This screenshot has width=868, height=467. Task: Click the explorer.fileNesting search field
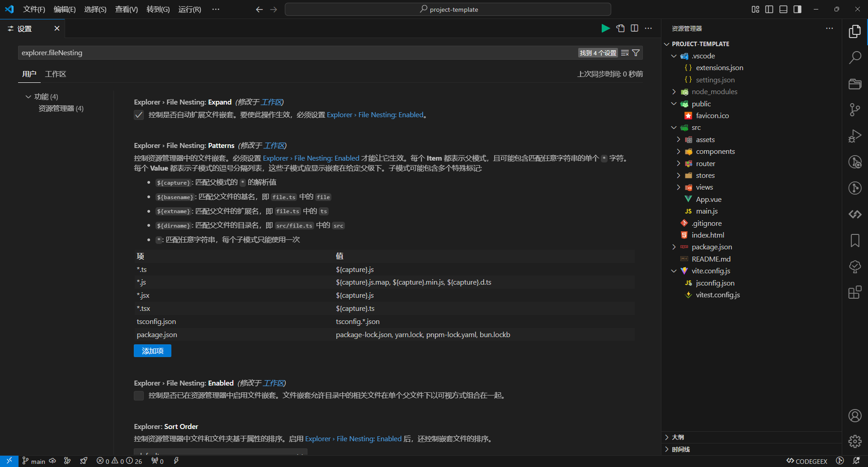298,53
